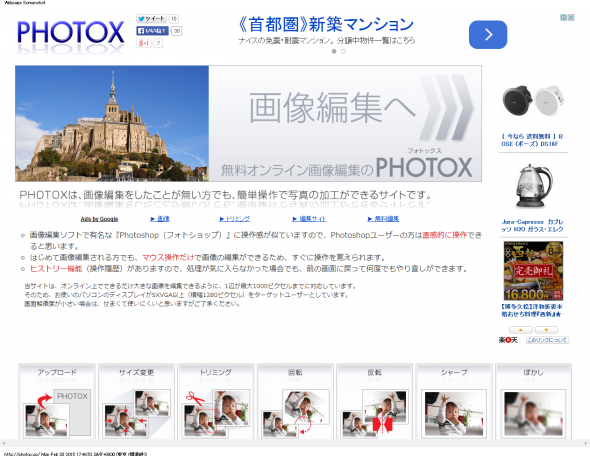590x456 pixels.
Task: Click the Google +1 count bubble
Action: pyautogui.click(x=158, y=43)
